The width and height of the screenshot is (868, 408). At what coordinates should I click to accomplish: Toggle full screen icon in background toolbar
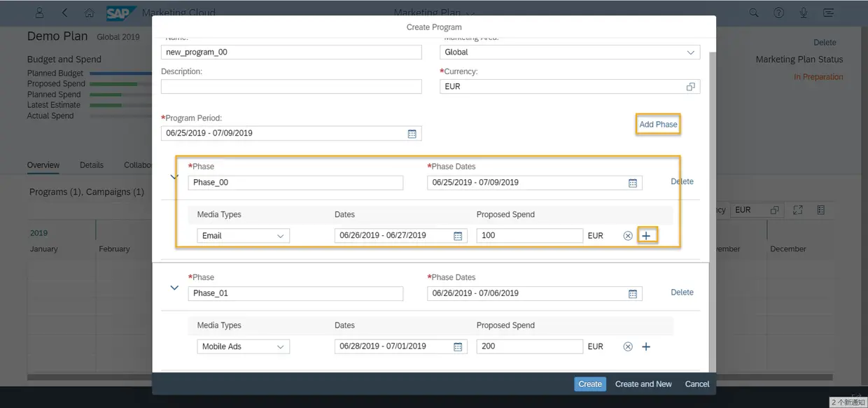coord(798,210)
